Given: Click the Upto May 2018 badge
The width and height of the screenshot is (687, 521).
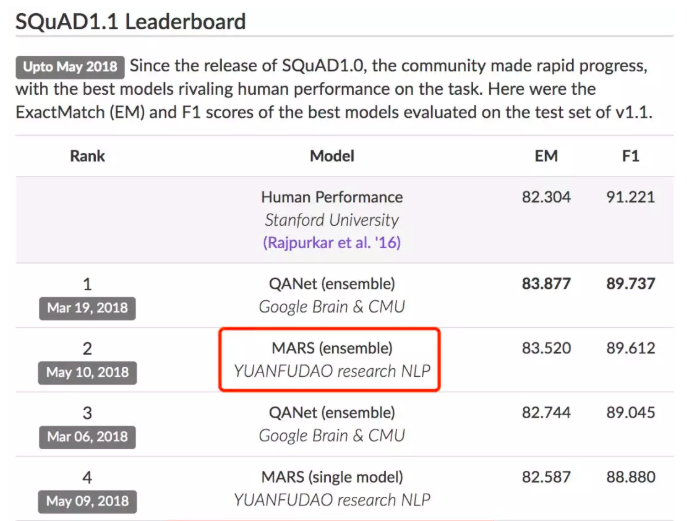Looking at the screenshot, I should pyautogui.click(x=70, y=68).
